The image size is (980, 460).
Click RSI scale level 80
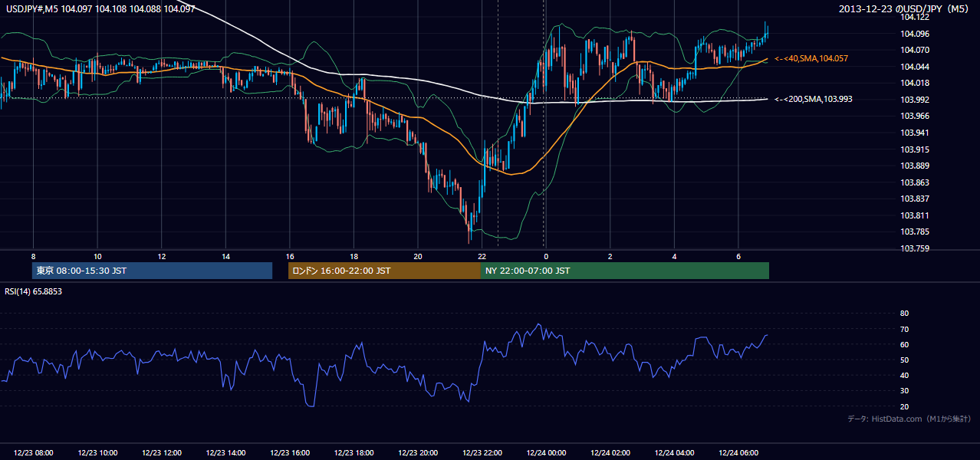click(x=904, y=314)
